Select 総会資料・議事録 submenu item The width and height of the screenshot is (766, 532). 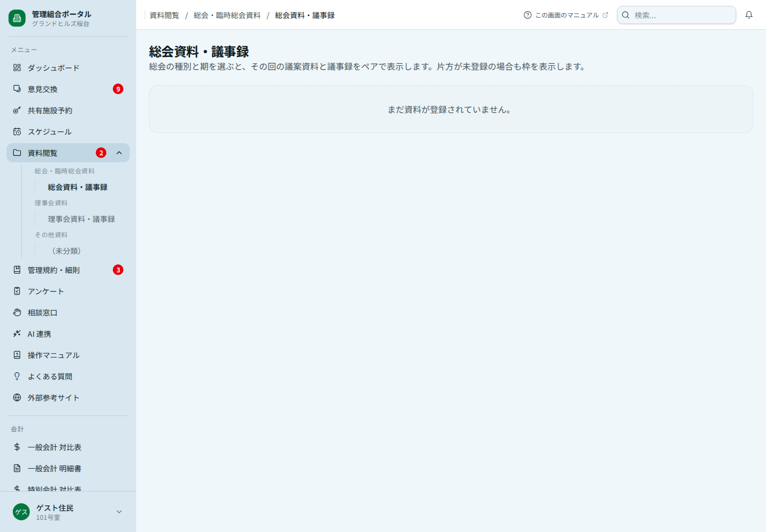click(78, 187)
